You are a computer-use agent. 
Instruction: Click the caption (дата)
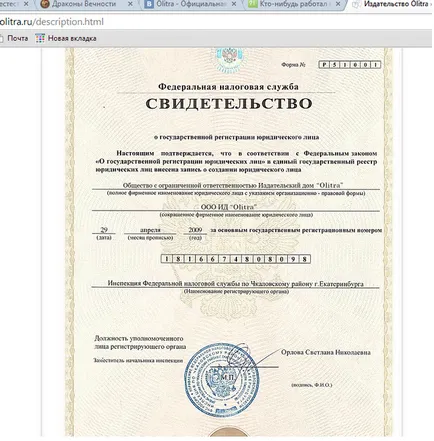(104, 238)
